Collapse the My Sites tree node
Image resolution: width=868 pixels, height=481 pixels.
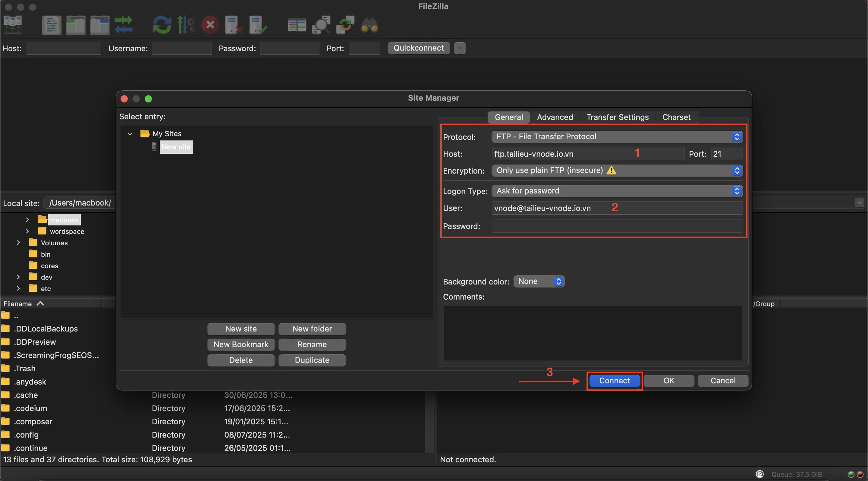(130, 134)
